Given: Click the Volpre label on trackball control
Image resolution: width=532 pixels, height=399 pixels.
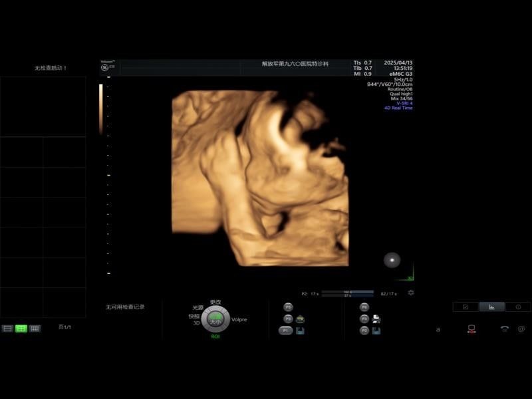Looking at the screenshot, I should (x=239, y=320).
